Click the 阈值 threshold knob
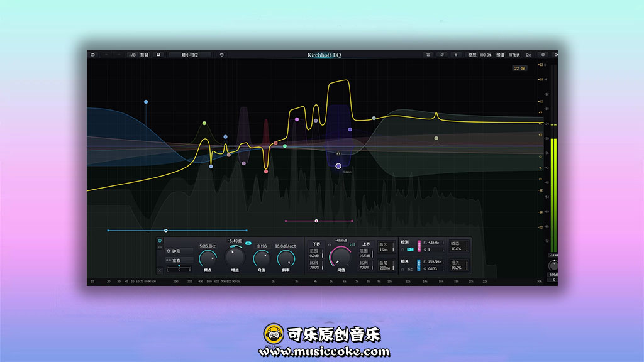644x362 pixels. [340, 257]
